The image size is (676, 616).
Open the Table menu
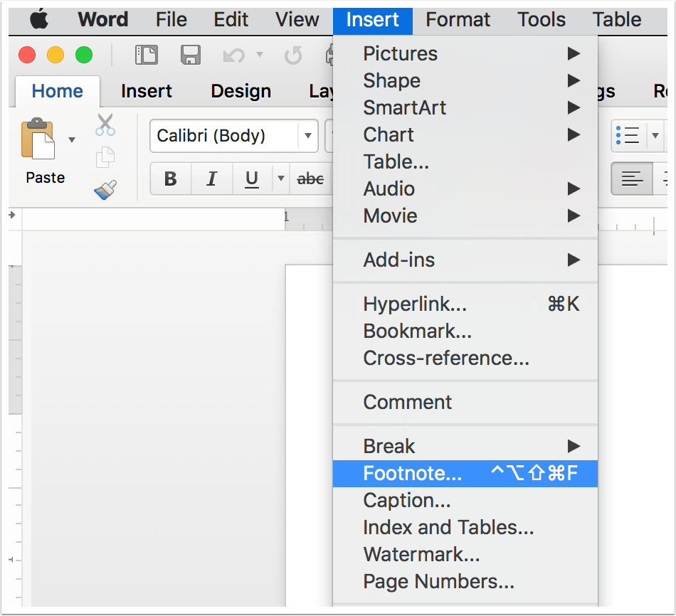(617, 20)
